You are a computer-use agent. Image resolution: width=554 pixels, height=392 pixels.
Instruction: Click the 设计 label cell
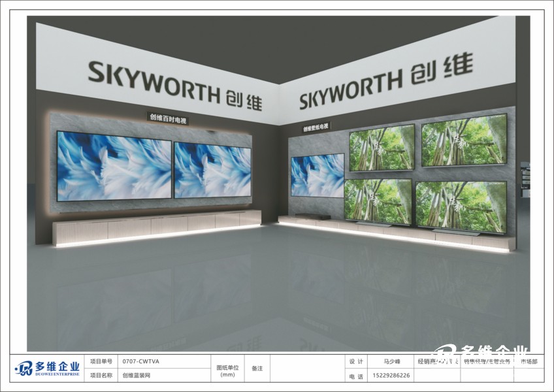pyautogui.click(x=356, y=361)
